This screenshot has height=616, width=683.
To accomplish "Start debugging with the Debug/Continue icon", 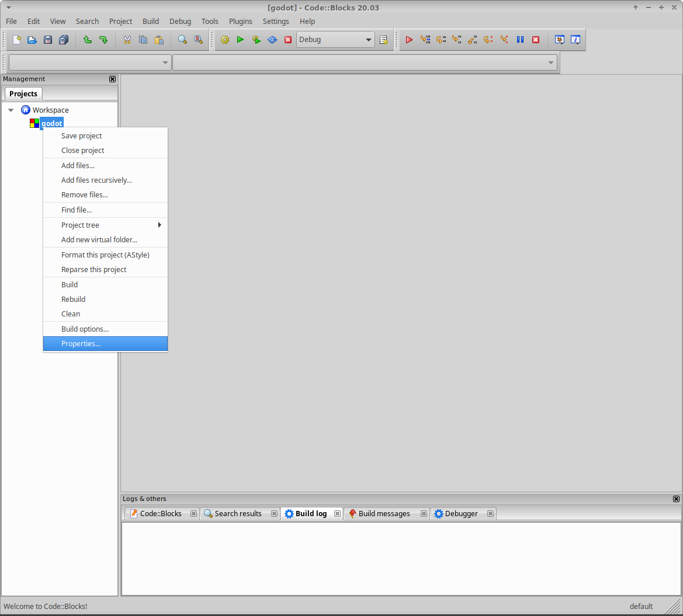I will tap(409, 40).
